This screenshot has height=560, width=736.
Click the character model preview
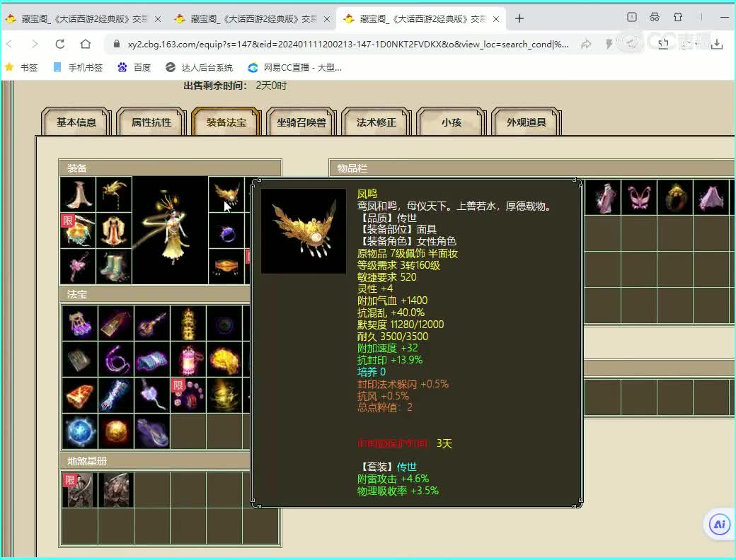click(x=170, y=231)
